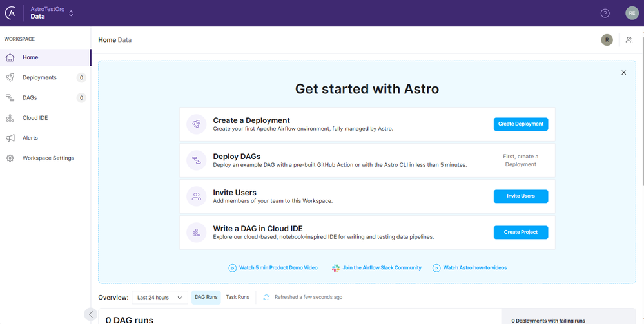Click the Create Project button
Screen dimensions: 644x324
coord(521,233)
